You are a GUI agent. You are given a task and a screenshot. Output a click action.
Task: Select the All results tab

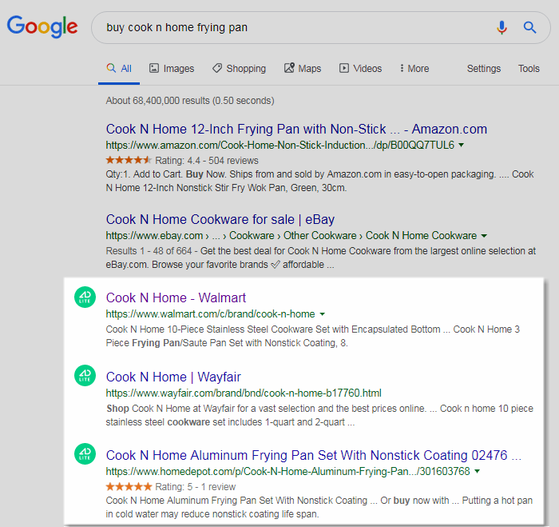pyautogui.click(x=119, y=68)
